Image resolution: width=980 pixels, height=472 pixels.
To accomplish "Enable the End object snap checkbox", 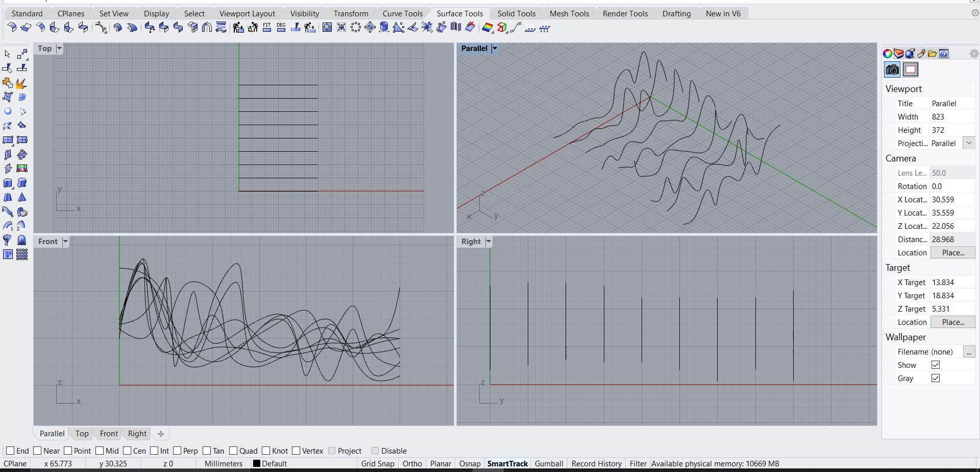I will click(10, 451).
